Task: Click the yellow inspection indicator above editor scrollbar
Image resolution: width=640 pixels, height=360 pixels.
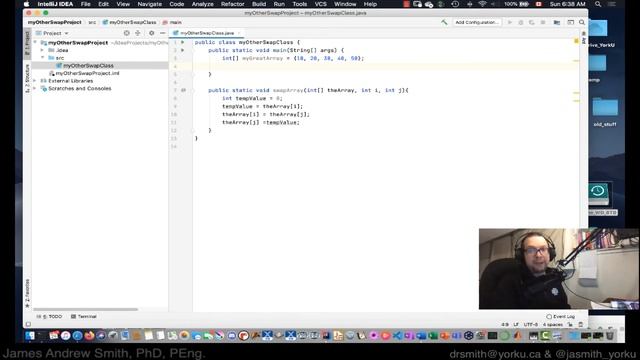Action: pos(576,41)
